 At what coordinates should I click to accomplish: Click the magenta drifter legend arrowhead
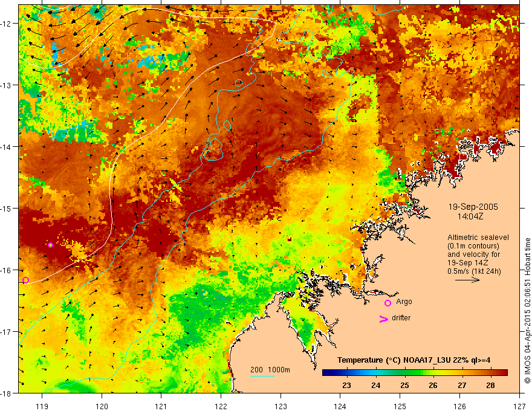(383, 319)
